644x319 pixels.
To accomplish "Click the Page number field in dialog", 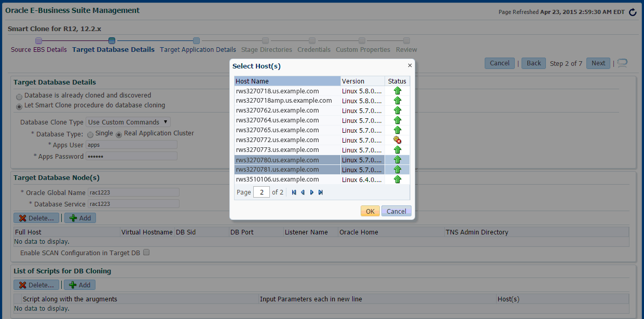I will tap(262, 192).
